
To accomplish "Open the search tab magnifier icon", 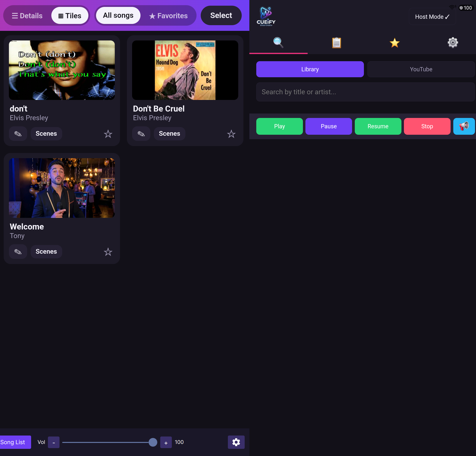I will [x=278, y=42].
